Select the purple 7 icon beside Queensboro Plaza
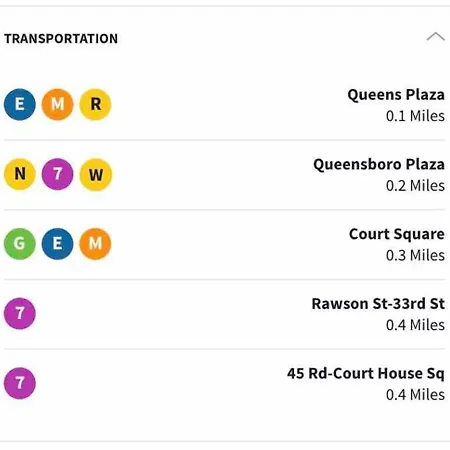Screen dimensions: 450x450 57,174
